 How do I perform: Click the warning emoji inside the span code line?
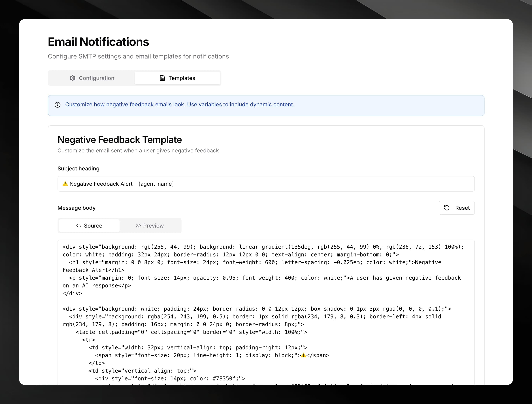point(304,355)
